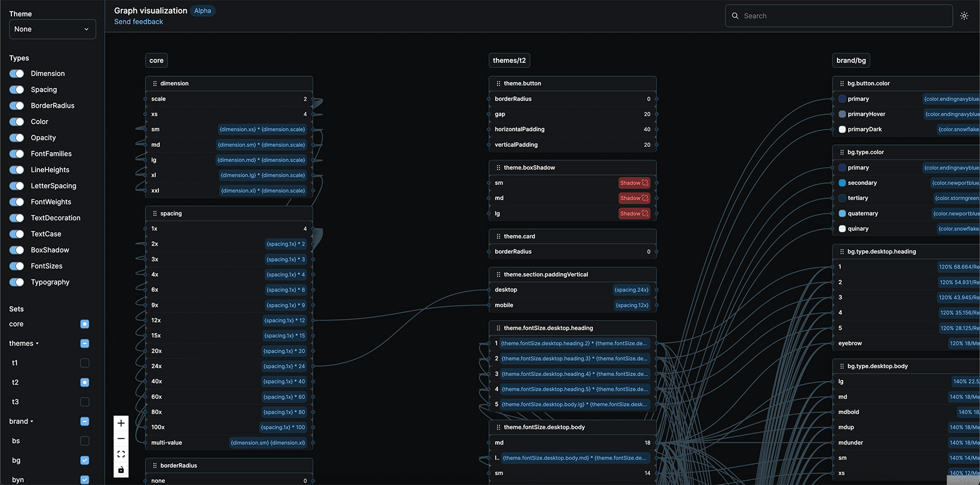Click the primaryDark white color swatch
The width and height of the screenshot is (980, 485).
tap(842, 129)
